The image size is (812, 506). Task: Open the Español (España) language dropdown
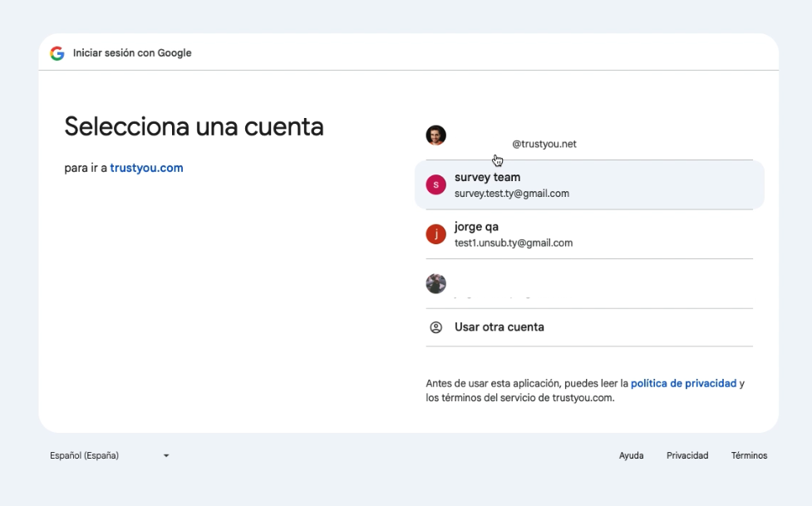coord(110,456)
